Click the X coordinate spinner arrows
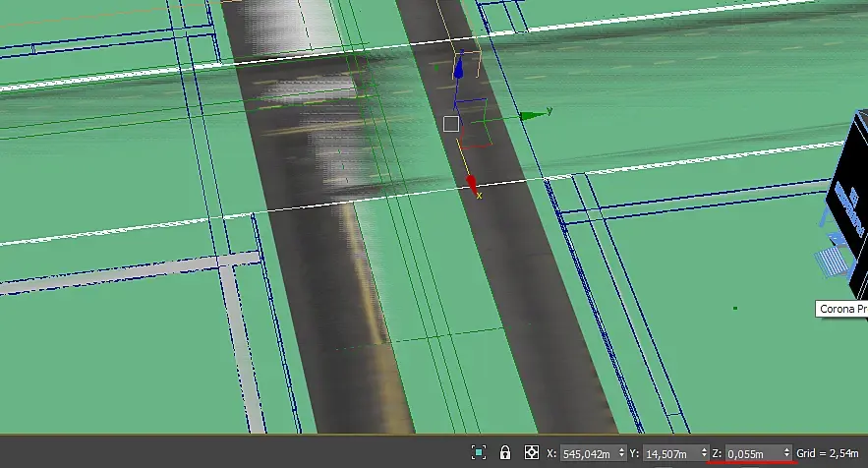868x468 pixels. (621, 453)
